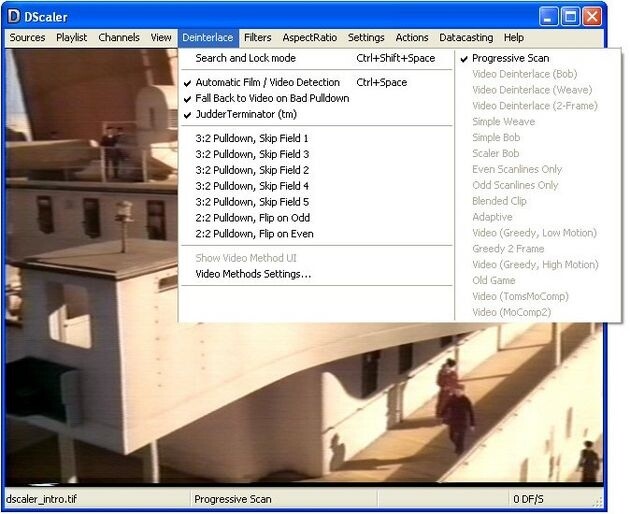
Task: Uncheck Fall Back to Video on Bad Pulldown
Action: 272,98
